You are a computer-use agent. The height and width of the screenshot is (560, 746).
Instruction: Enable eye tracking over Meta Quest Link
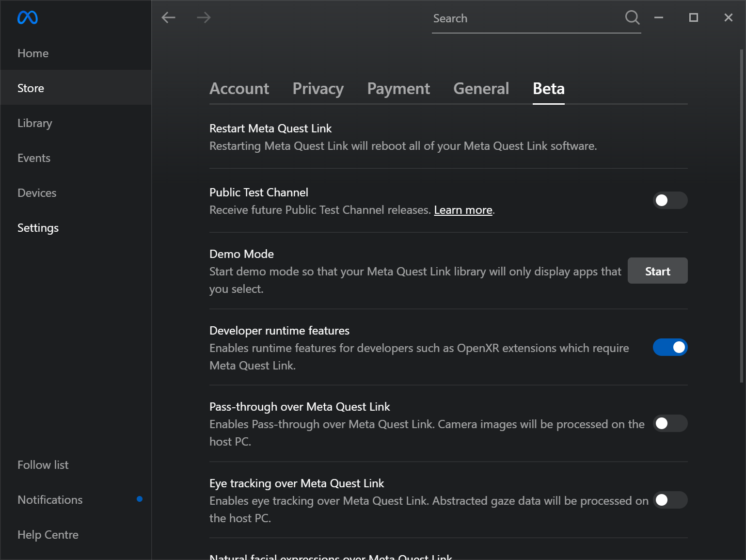670,500
